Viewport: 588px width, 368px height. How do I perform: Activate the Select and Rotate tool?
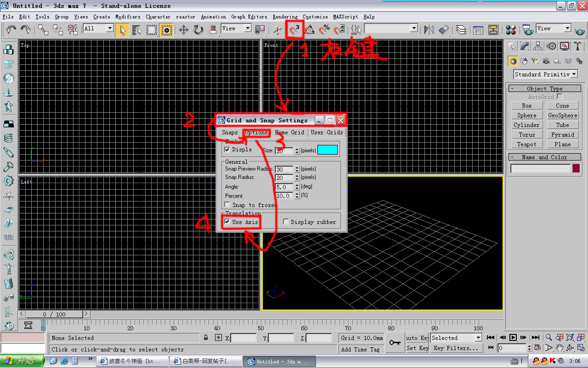(198, 30)
